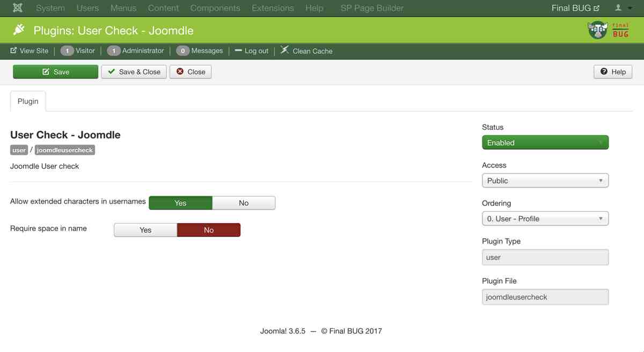This screenshot has width=644, height=352.
Task: Open the Status Enabled dropdown
Action: 545,142
